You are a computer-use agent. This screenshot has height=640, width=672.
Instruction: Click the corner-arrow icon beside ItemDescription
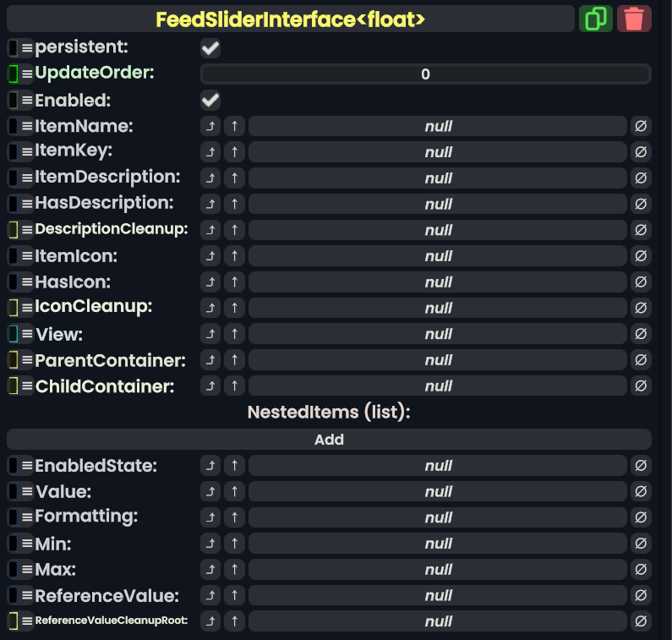tap(210, 178)
